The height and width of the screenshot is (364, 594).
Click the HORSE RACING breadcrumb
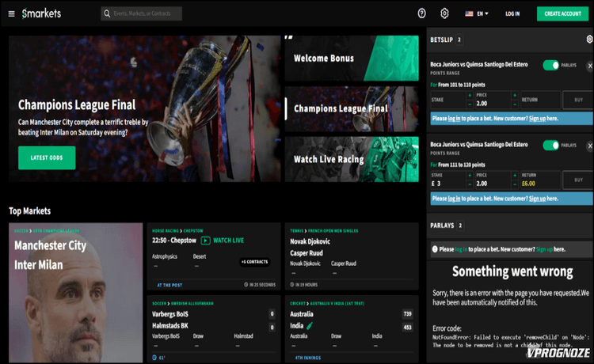166,231
